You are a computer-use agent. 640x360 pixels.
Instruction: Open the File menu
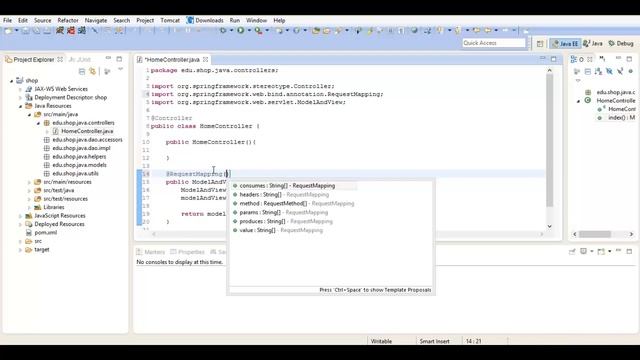click(x=7, y=20)
